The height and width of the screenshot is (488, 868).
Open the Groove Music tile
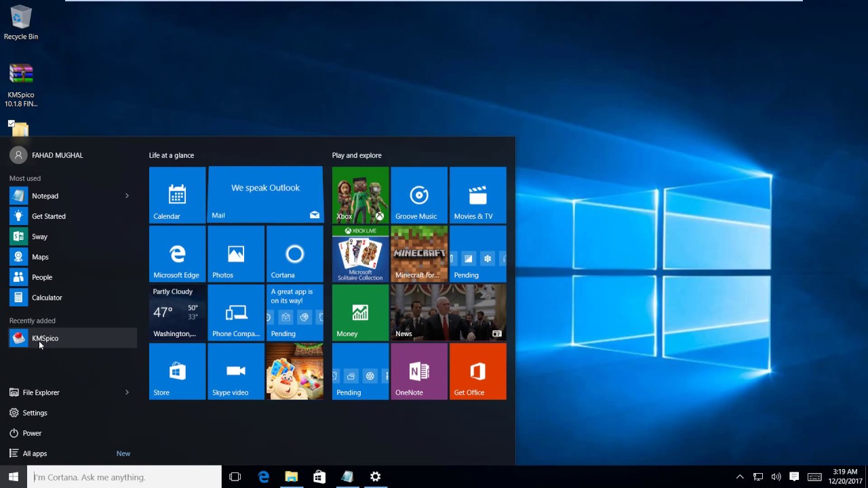[419, 195]
